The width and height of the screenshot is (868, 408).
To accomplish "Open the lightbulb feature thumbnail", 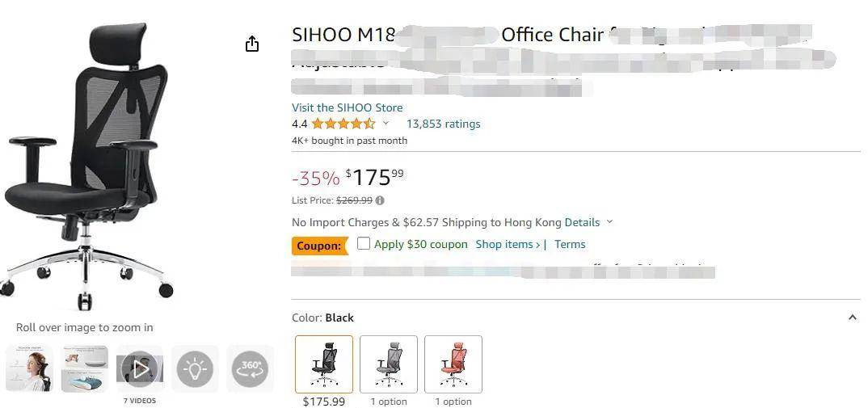I will coord(195,368).
